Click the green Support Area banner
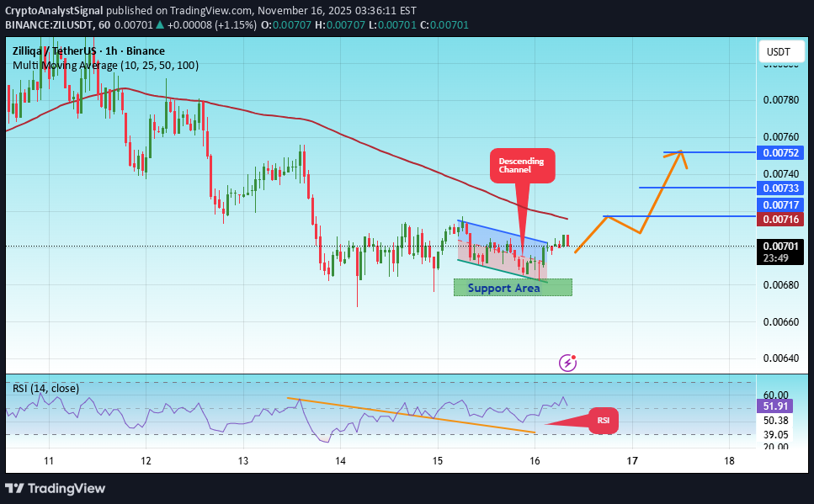814x504 pixels. point(513,287)
